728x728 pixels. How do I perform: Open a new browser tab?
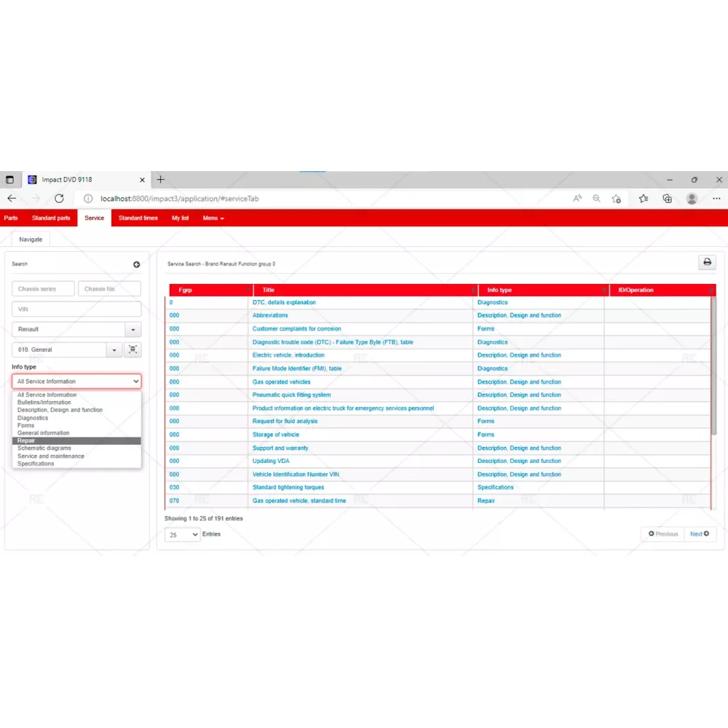coord(161,180)
